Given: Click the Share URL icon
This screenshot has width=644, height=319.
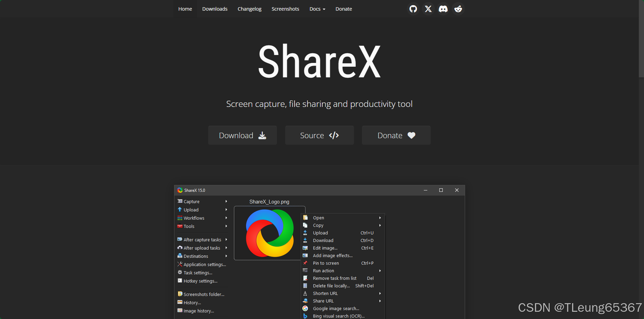Looking at the screenshot, I should point(305,301).
